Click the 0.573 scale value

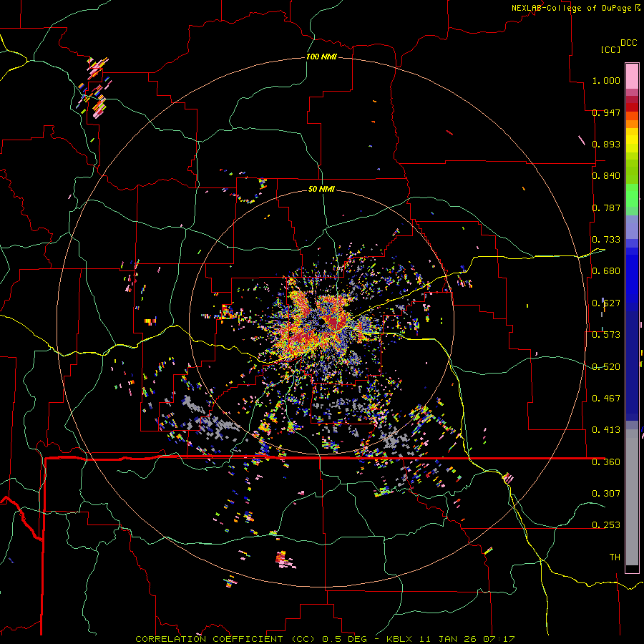[x=606, y=335]
